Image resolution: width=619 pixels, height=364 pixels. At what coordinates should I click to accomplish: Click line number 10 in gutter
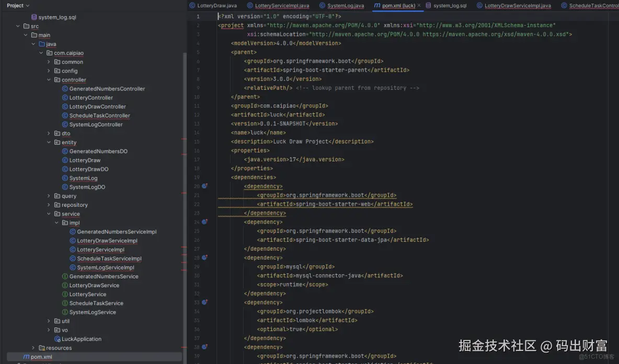point(197,97)
